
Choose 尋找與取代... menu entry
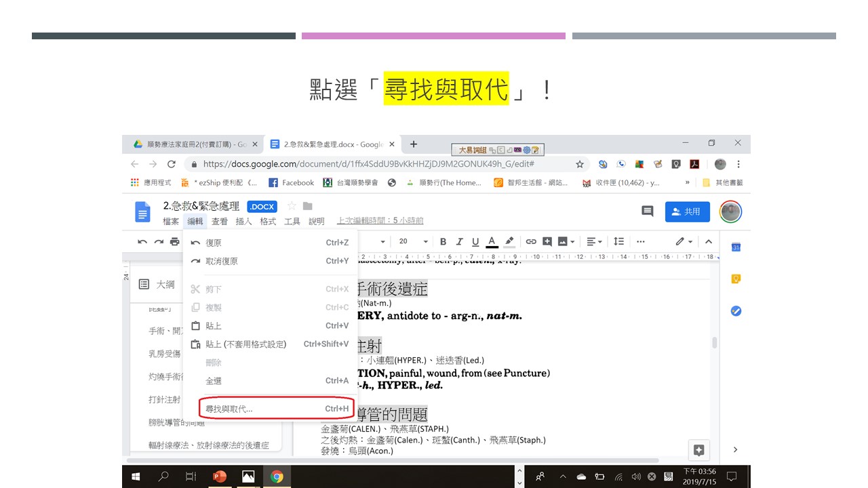tap(270, 409)
